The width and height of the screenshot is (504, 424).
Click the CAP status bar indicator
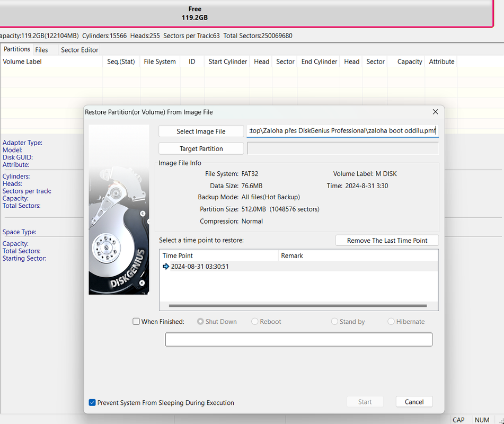(x=458, y=420)
